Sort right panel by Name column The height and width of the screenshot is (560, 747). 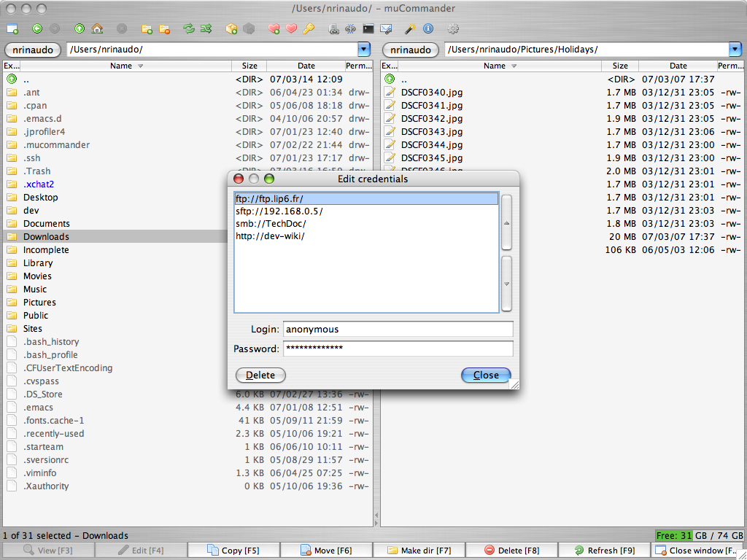click(500, 66)
